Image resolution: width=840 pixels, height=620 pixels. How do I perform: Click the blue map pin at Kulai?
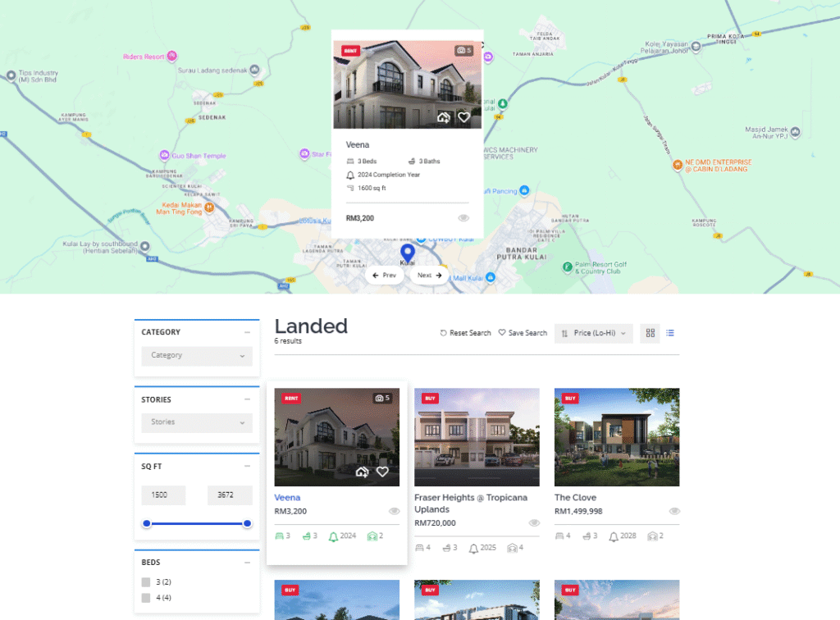coord(407,253)
